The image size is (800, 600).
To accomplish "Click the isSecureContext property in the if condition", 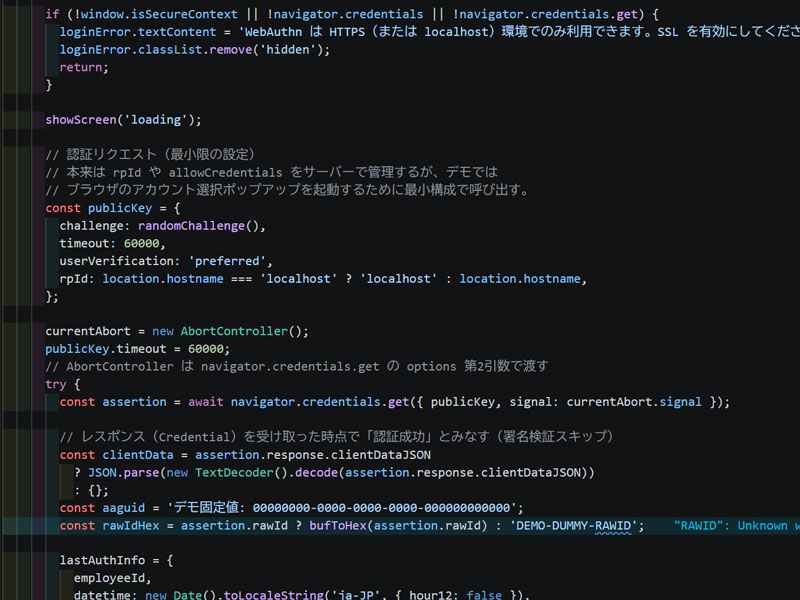I will [x=185, y=14].
